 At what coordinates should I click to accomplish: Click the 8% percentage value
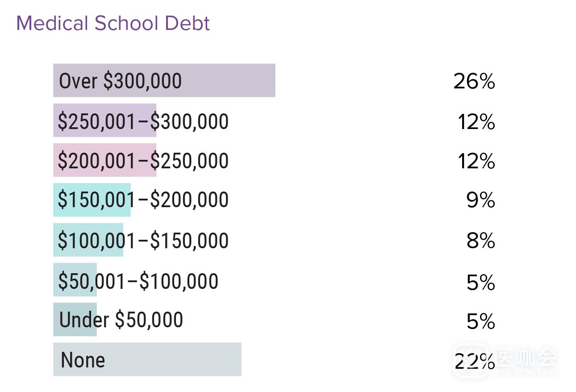click(480, 241)
